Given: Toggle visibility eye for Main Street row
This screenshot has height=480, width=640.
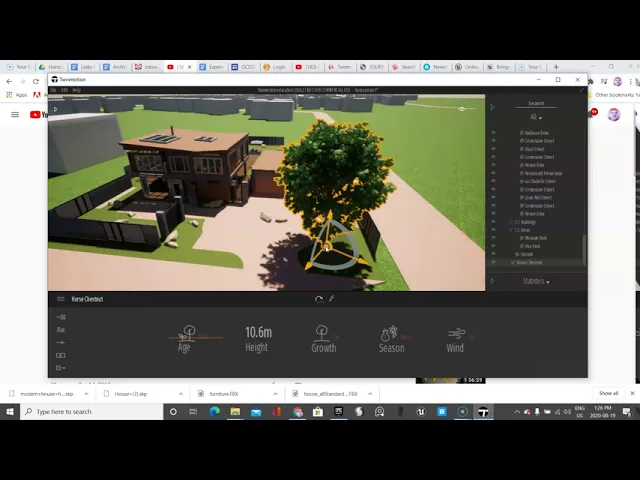Looking at the screenshot, I should (x=493, y=149).
